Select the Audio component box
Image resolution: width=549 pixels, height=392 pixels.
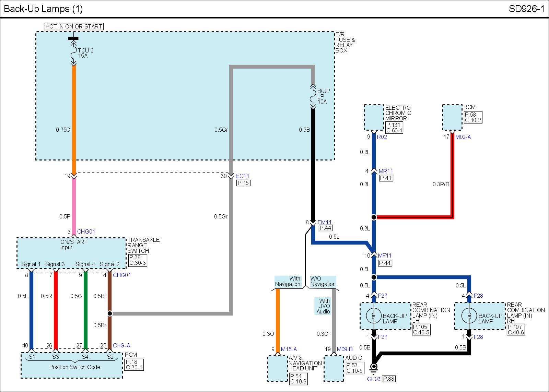(334, 368)
